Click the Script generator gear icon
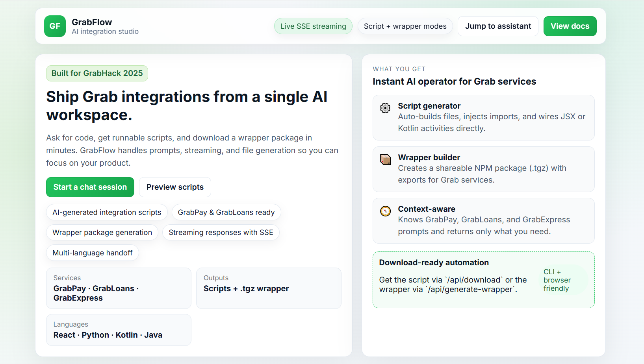Image resolution: width=644 pixels, height=364 pixels. (x=385, y=108)
